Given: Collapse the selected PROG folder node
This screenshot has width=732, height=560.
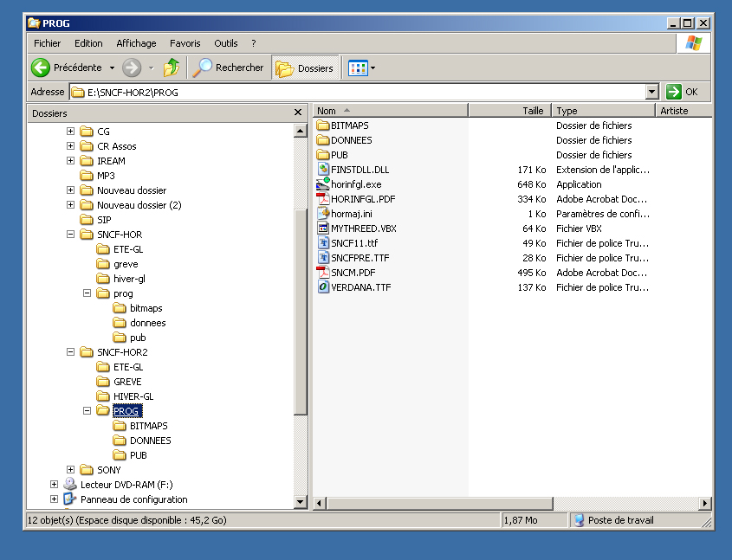Looking at the screenshot, I should [87, 411].
